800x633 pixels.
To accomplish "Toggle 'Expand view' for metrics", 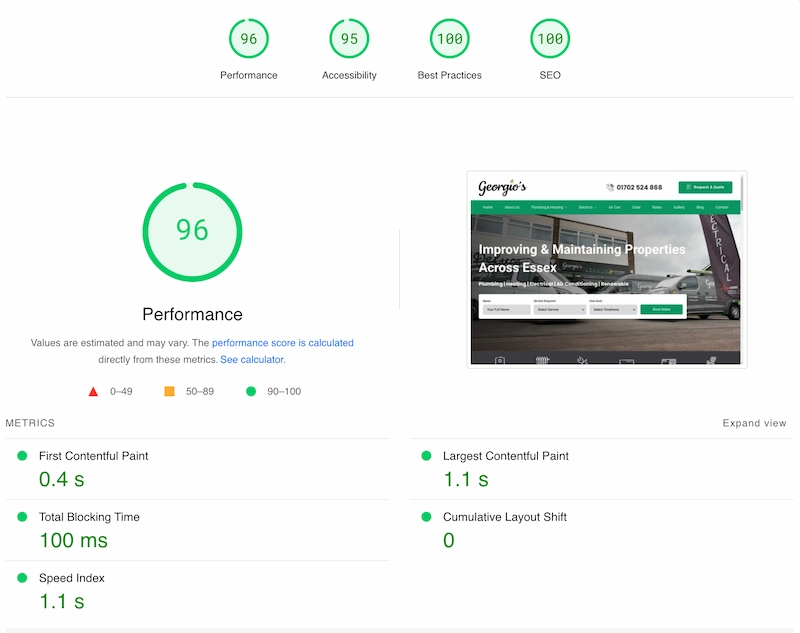I will pos(754,423).
